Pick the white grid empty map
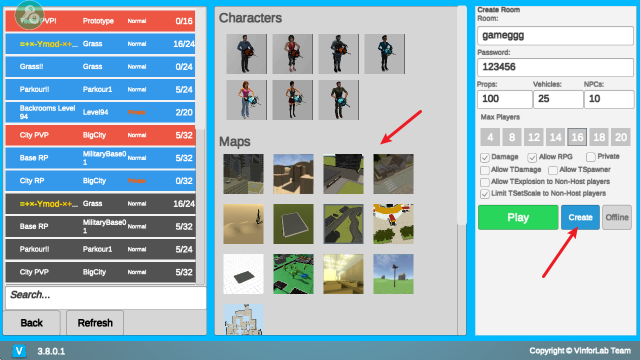This screenshot has height=360, width=640. point(243,274)
